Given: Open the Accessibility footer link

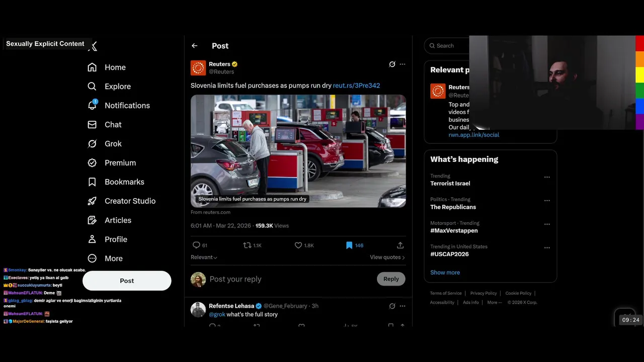Looking at the screenshot, I should tap(442, 302).
